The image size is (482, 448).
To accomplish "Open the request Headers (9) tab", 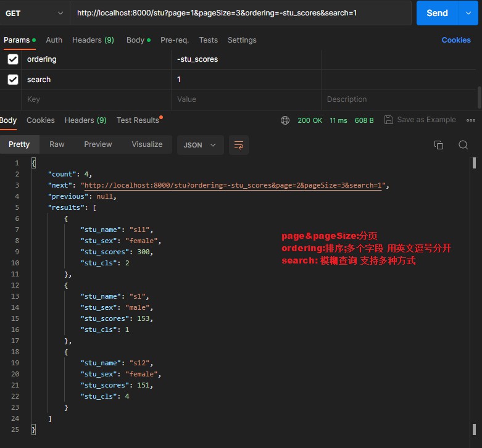I will [93, 40].
